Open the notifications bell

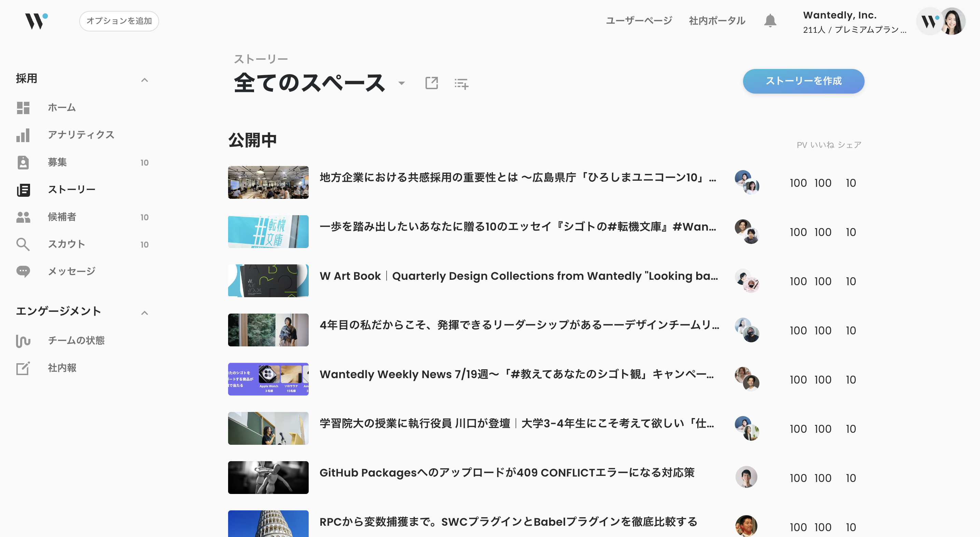(x=770, y=20)
